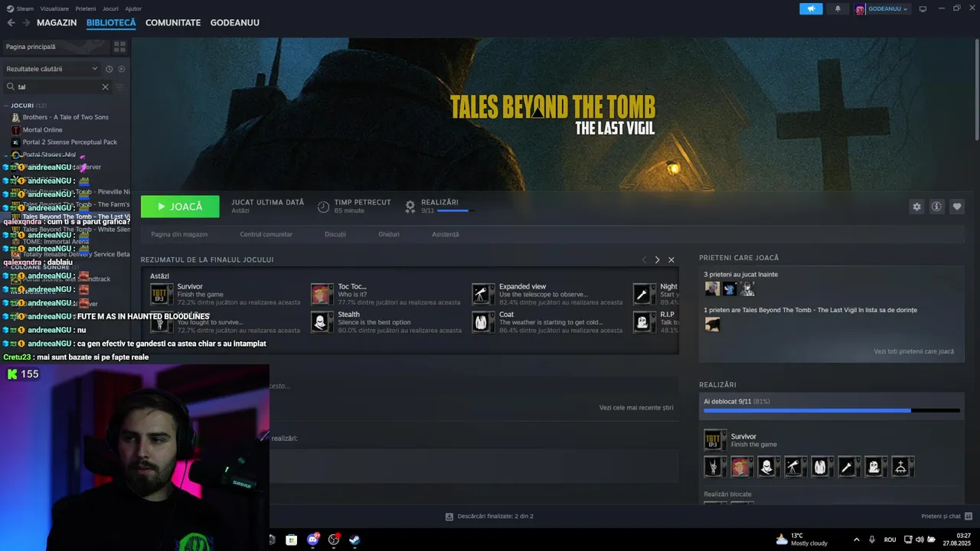The height and width of the screenshot is (551, 980).
Task: Show previous end-of-game summary item
Action: [644, 260]
